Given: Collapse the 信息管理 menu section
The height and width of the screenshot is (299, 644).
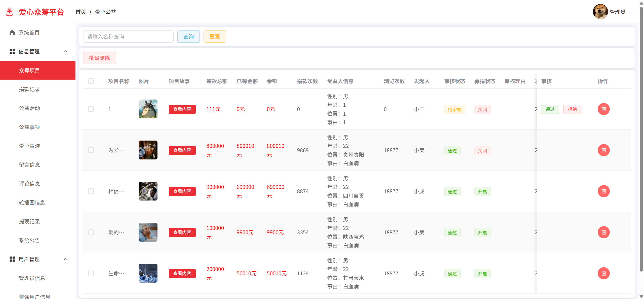Looking at the screenshot, I should (x=66, y=51).
